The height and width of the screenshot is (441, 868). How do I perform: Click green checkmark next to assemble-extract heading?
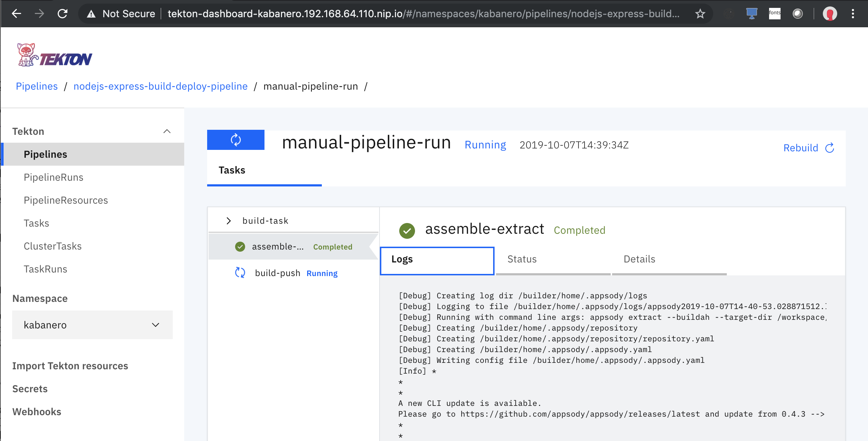click(407, 230)
